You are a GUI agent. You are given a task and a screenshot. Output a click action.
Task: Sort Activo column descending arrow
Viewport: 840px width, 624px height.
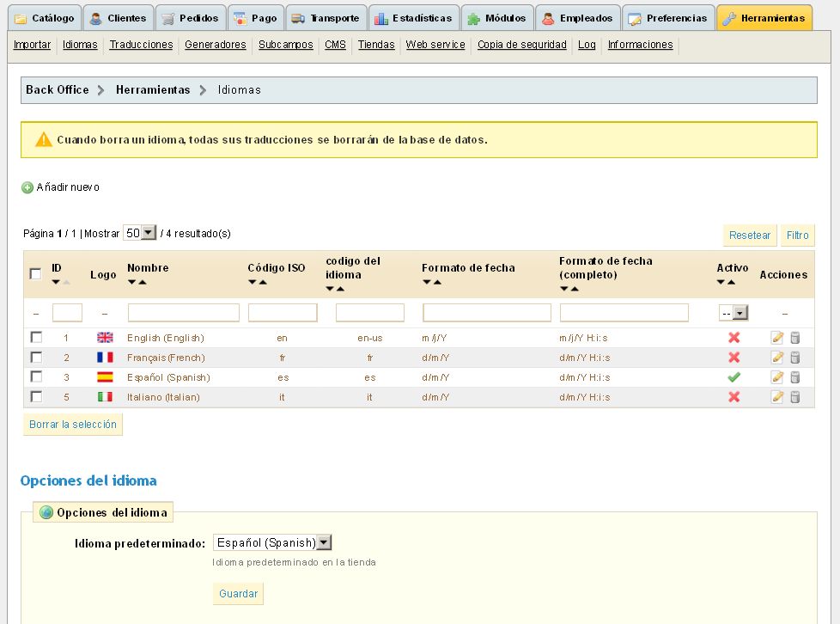(x=721, y=282)
